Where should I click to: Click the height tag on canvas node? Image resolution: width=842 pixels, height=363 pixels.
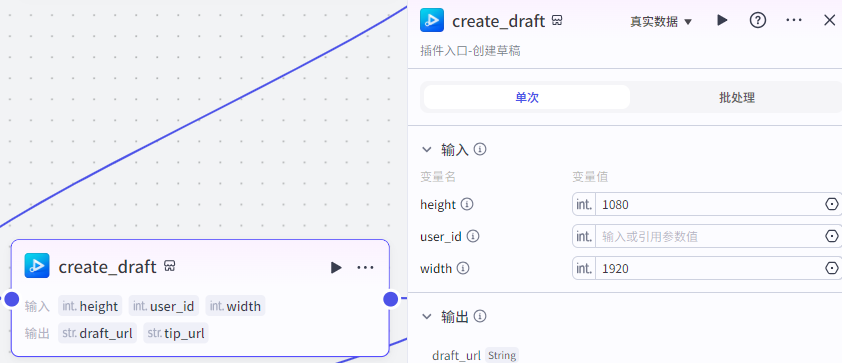point(90,306)
